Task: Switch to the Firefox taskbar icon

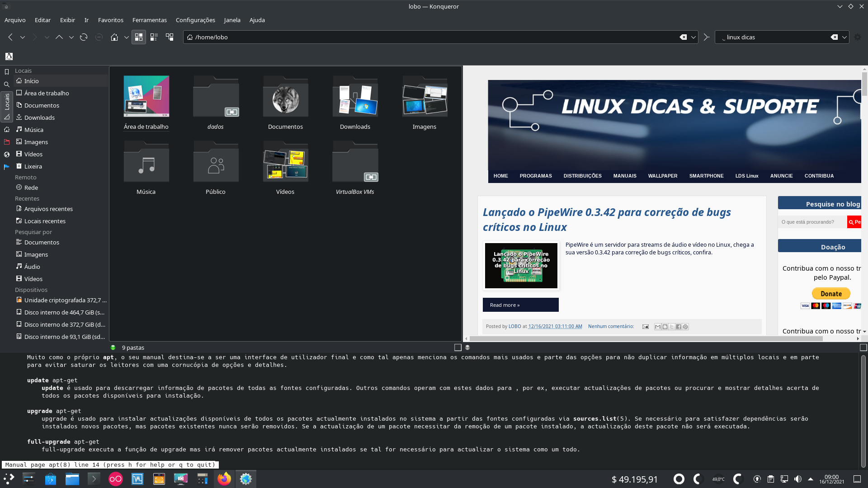Action: point(224,479)
